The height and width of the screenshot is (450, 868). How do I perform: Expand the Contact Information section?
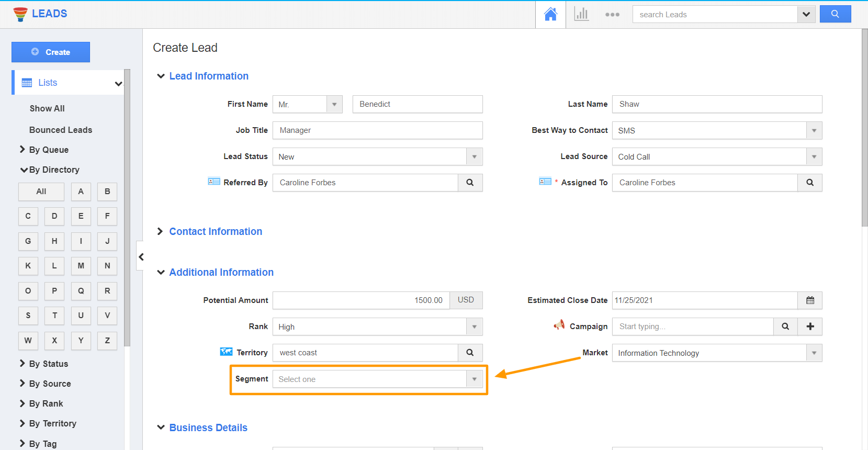pos(215,231)
